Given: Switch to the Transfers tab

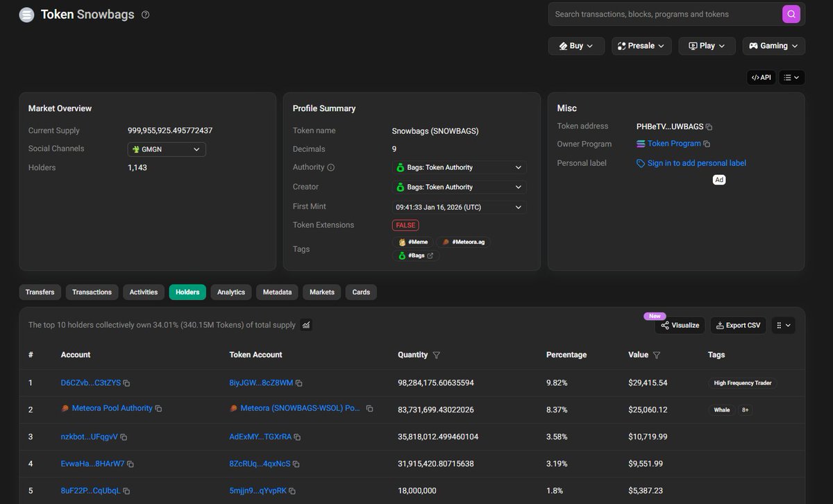Looking at the screenshot, I should coord(40,292).
